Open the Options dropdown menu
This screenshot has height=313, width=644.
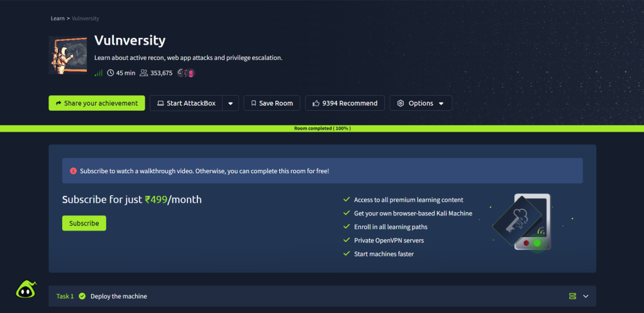click(421, 103)
